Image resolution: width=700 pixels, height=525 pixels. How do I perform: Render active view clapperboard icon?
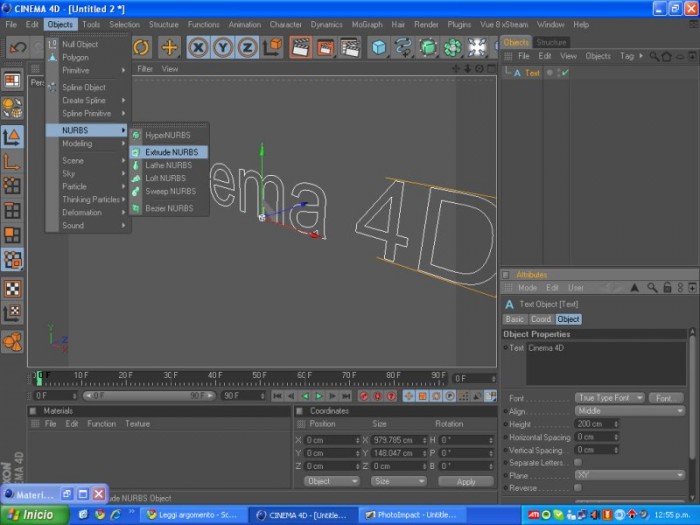coord(301,47)
